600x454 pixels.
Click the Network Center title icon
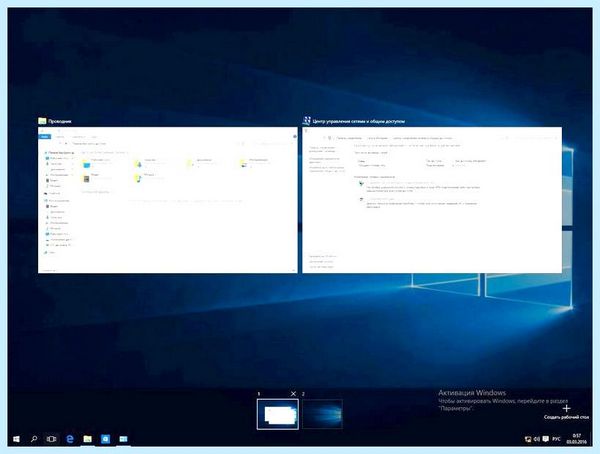(307, 121)
